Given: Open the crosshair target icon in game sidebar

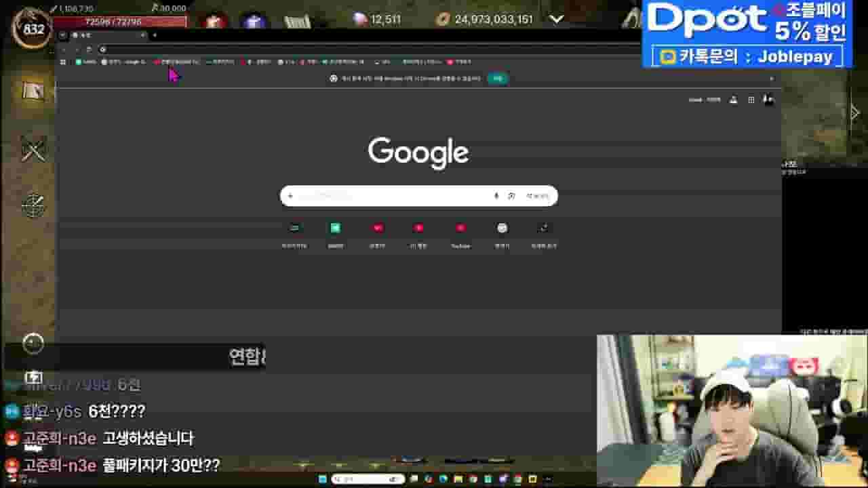Looking at the screenshot, I should tap(33, 206).
